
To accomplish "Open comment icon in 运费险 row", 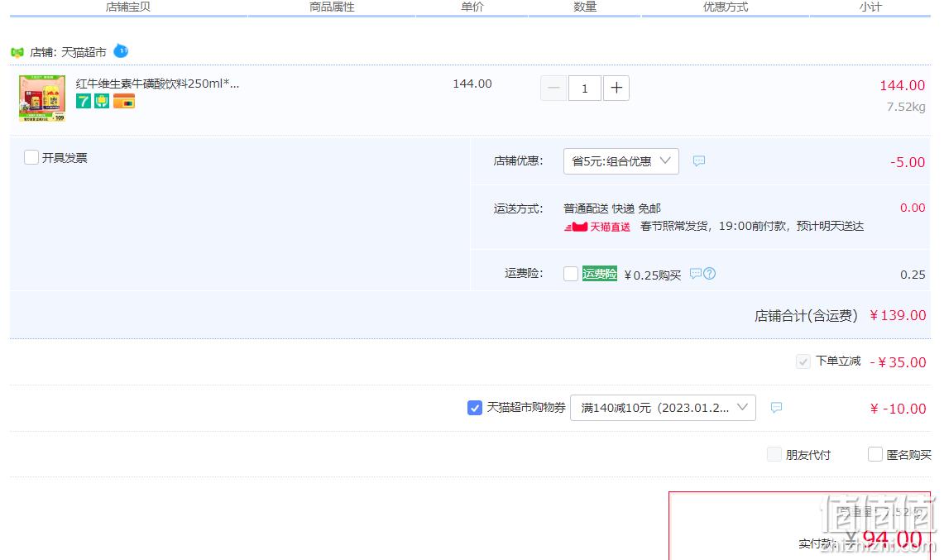I will [695, 273].
